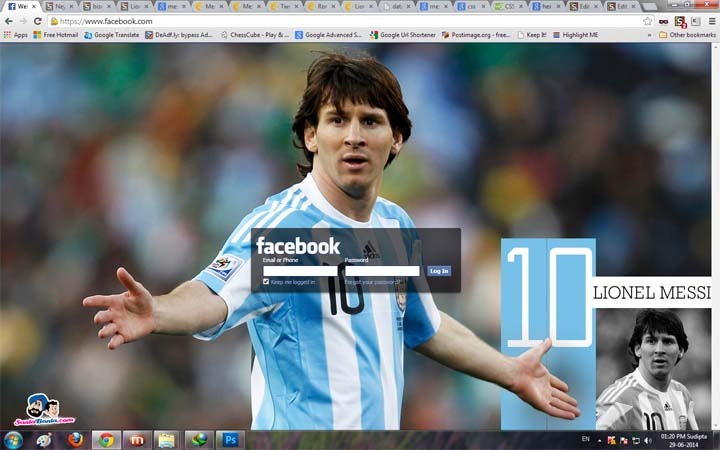
Task: Open the Postimage.org bookmark
Action: (476, 35)
